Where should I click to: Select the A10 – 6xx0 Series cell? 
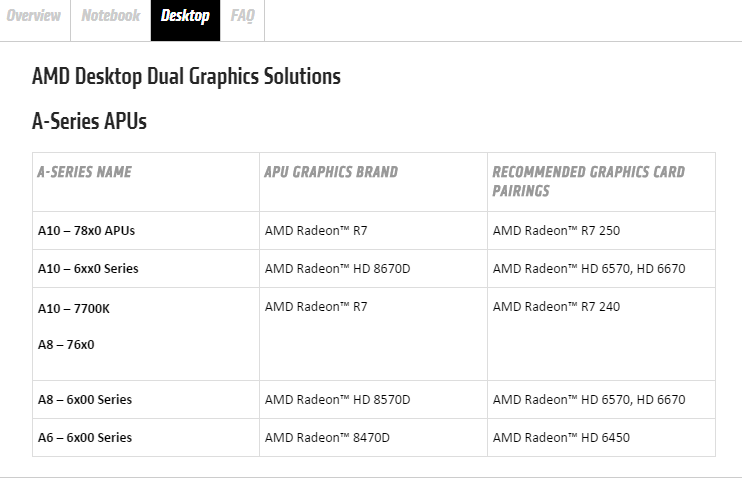click(x=88, y=268)
